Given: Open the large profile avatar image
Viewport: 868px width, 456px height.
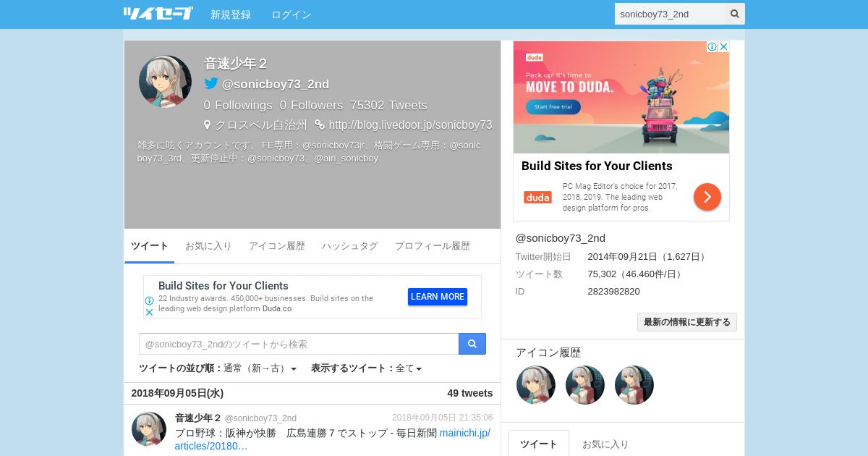Looking at the screenshot, I should click(x=165, y=81).
